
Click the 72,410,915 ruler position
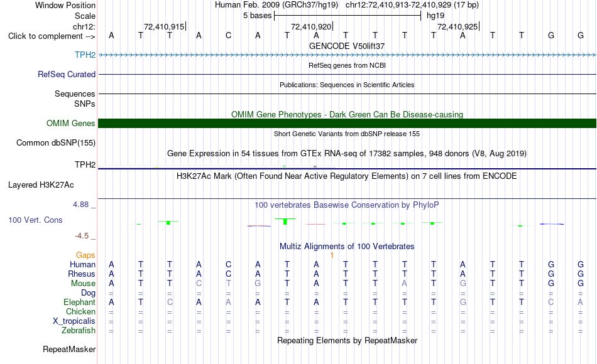point(164,26)
